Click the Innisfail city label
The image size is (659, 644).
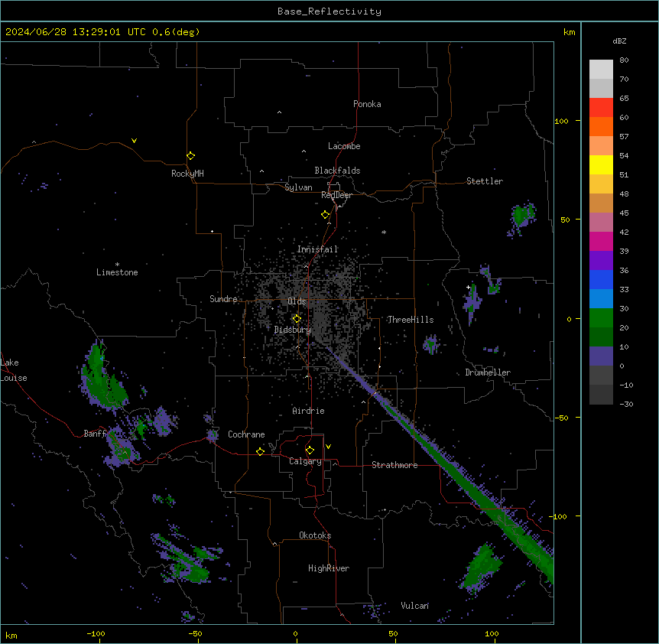(317, 249)
